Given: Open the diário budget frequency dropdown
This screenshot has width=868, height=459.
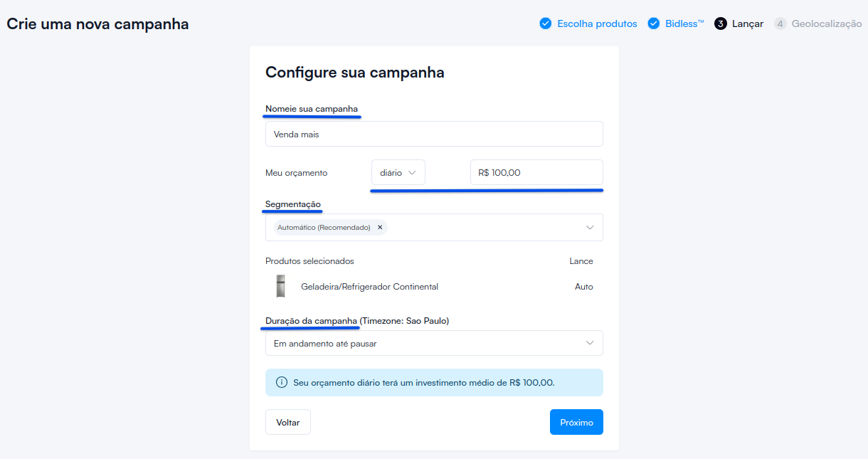Looking at the screenshot, I should [398, 172].
